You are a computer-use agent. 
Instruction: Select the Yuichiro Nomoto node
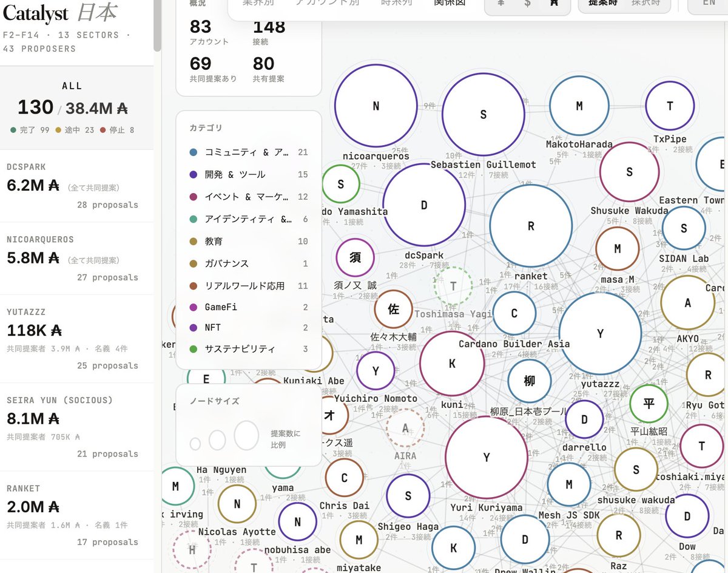coord(376,371)
